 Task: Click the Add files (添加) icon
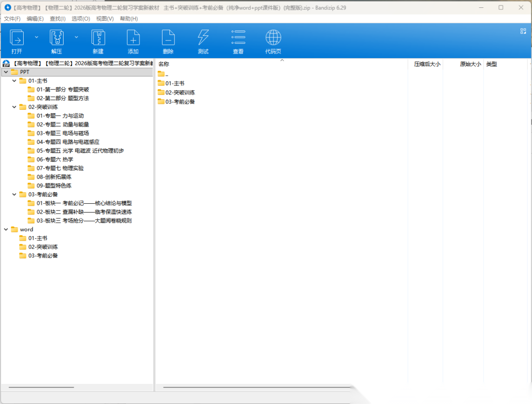[x=133, y=38]
